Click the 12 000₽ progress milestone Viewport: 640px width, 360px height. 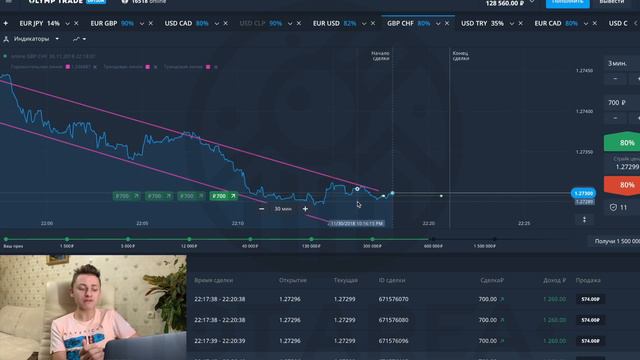tap(189, 239)
